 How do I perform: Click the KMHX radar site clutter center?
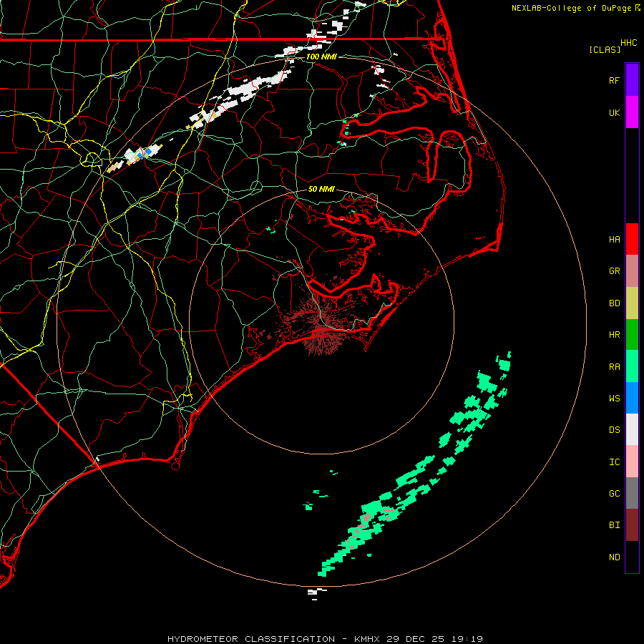point(321,321)
